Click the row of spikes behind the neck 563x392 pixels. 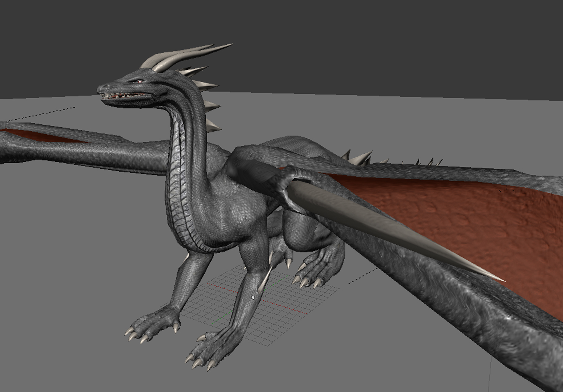pyautogui.click(x=208, y=103)
